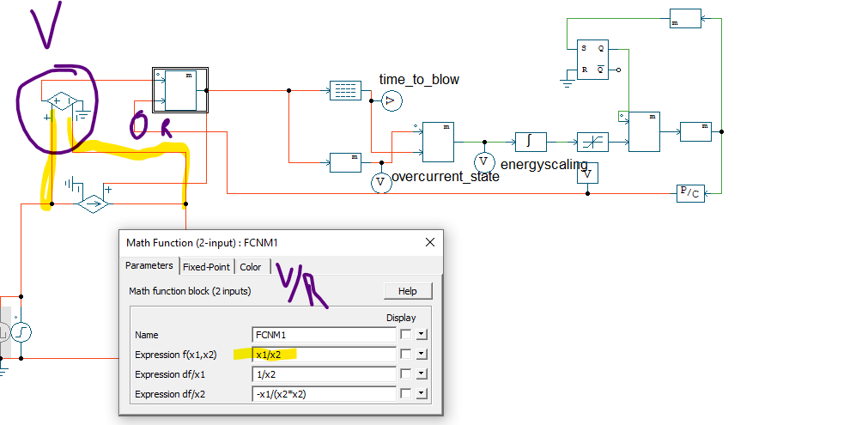Select the 2-input math function block in double frame

[x=180, y=91]
